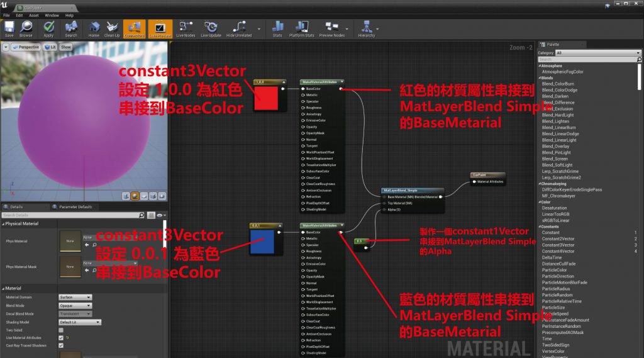
Task: Go to Home in the graph toolbar
Action: tap(94, 27)
